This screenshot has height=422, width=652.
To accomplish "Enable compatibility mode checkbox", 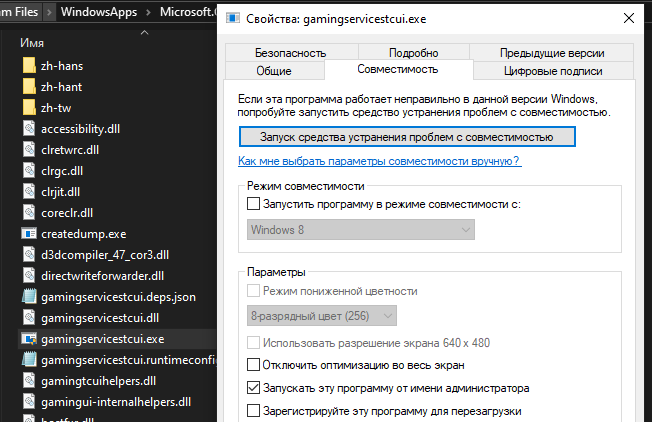I will coord(253,204).
